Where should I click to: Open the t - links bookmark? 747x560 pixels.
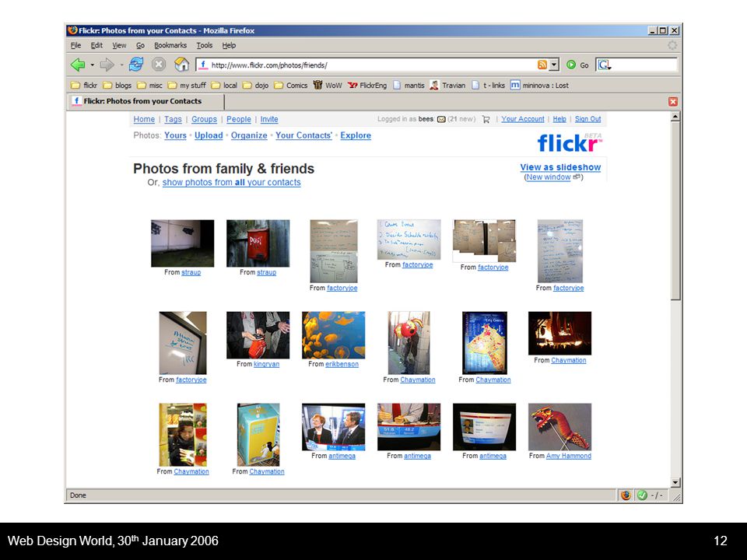tap(489, 86)
